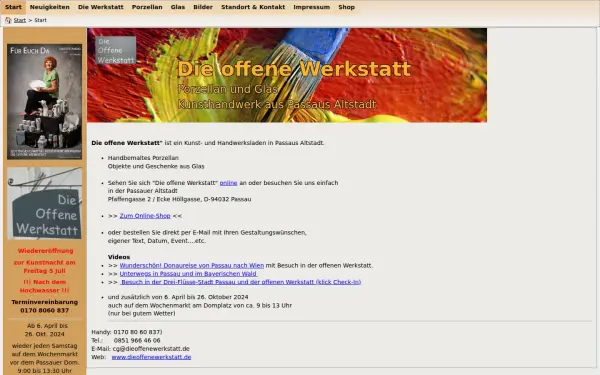The image size is (600, 375).
Task: Follow the 'online' link
Action: coord(228,183)
